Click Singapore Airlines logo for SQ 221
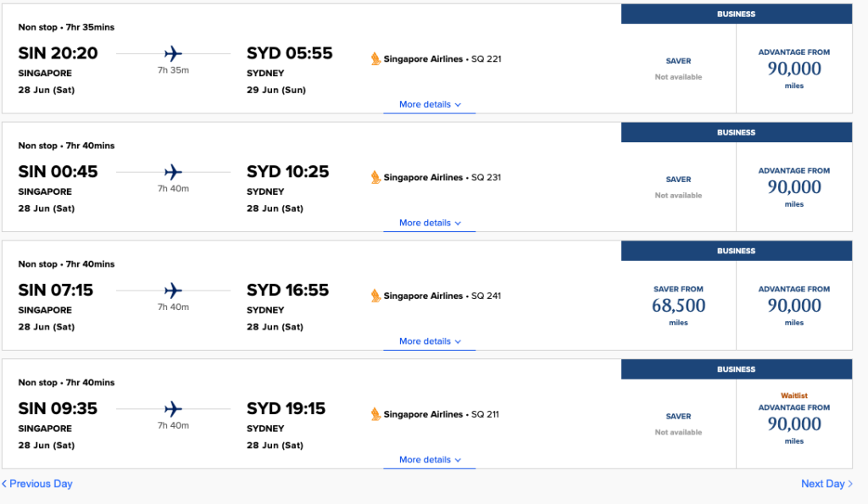 (x=376, y=58)
